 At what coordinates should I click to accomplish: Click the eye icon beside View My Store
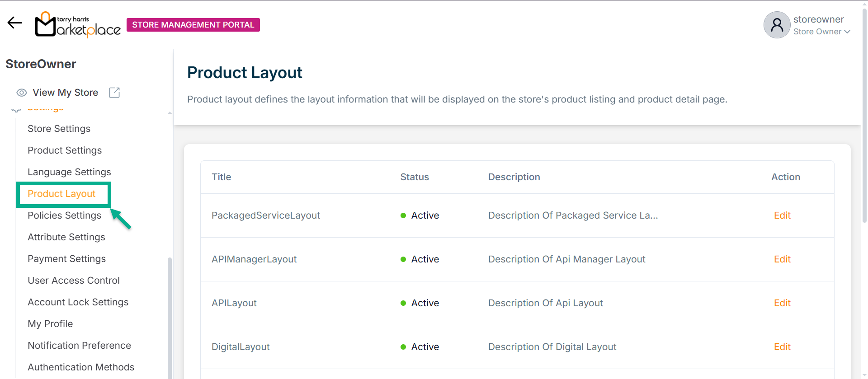pyautogui.click(x=21, y=93)
